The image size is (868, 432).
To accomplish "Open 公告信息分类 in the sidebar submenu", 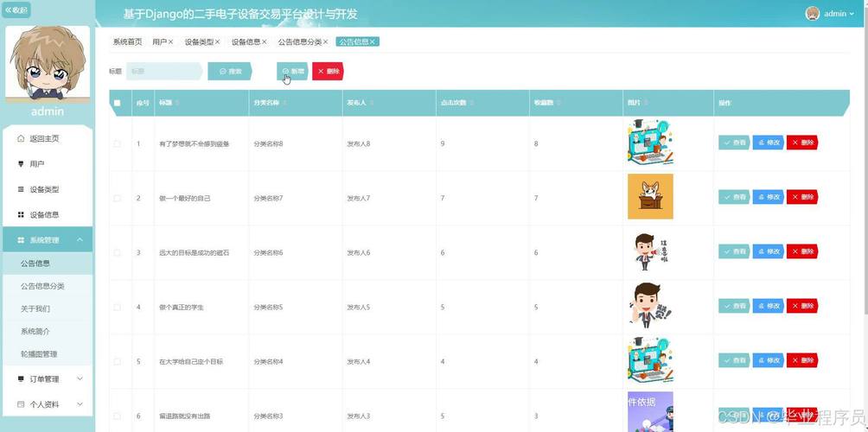I will tap(48, 286).
